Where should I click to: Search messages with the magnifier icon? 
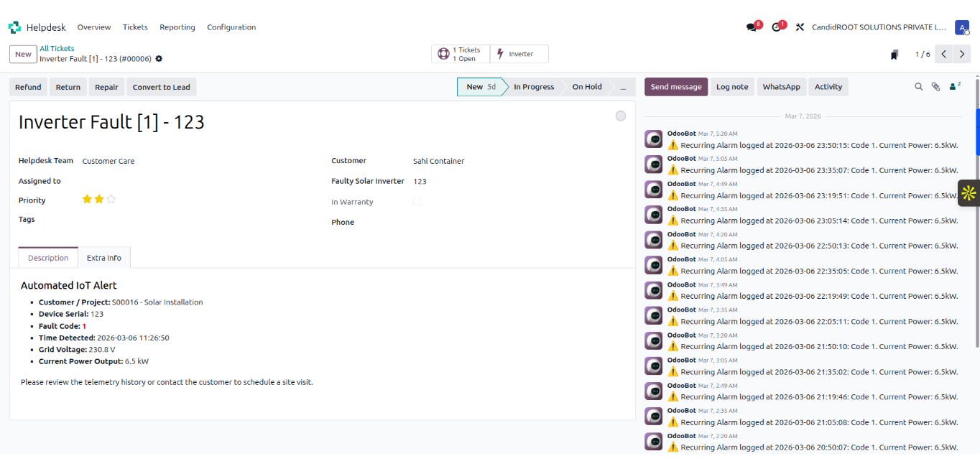pos(918,87)
